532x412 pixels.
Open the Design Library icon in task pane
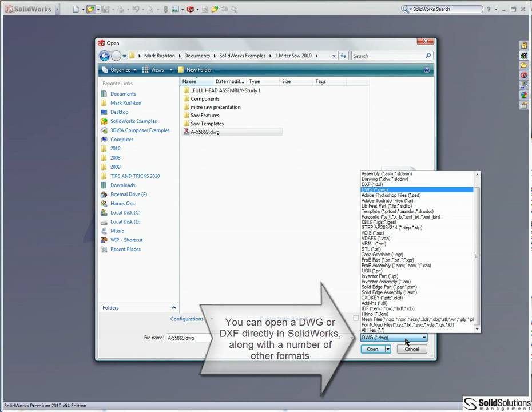[x=524, y=56]
